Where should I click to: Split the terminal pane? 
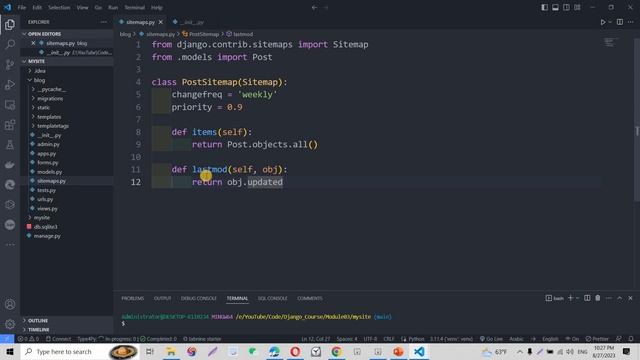tap(587, 298)
